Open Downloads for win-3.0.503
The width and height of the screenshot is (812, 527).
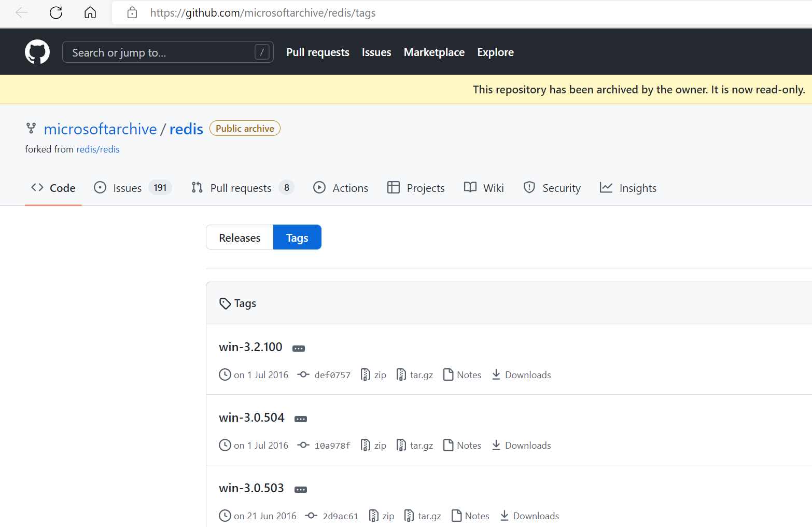tap(529, 516)
